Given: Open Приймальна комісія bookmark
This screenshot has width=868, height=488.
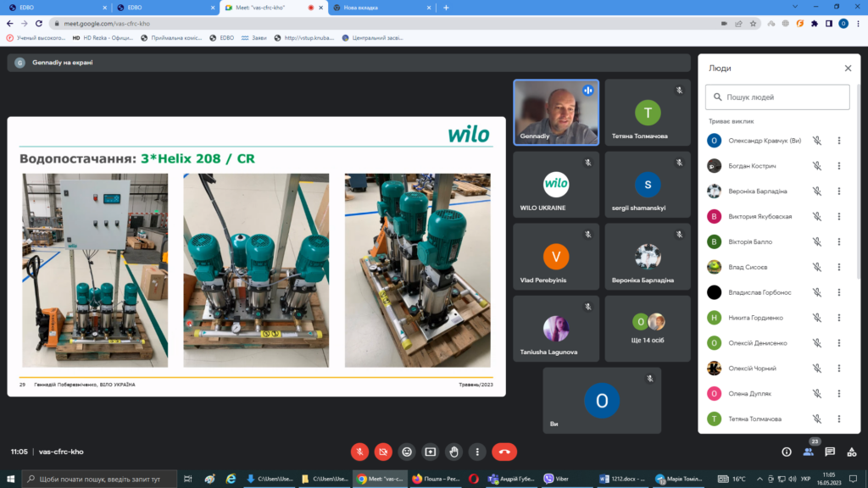Looking at the screenshot, I should [x=171, y=38].
